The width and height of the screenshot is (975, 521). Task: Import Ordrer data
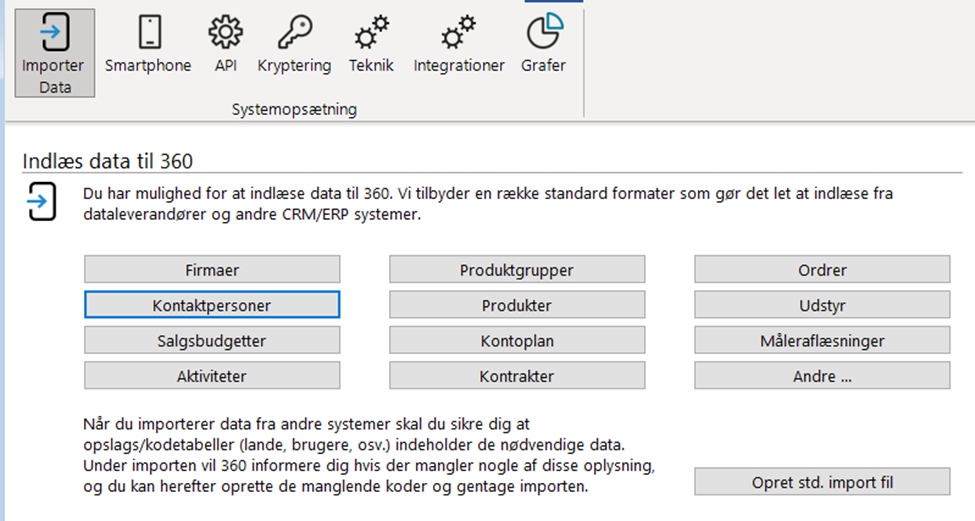coord(822,270)
